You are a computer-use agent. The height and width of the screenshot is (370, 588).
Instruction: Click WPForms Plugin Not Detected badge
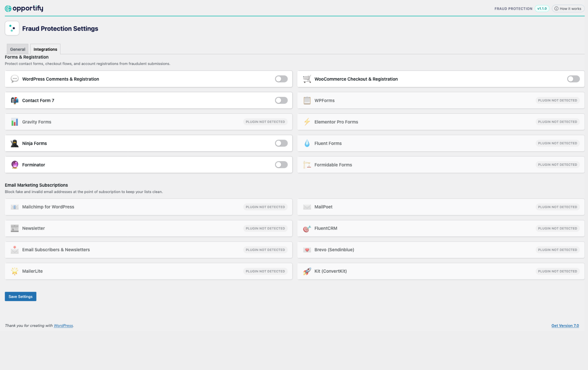(557, 101)
